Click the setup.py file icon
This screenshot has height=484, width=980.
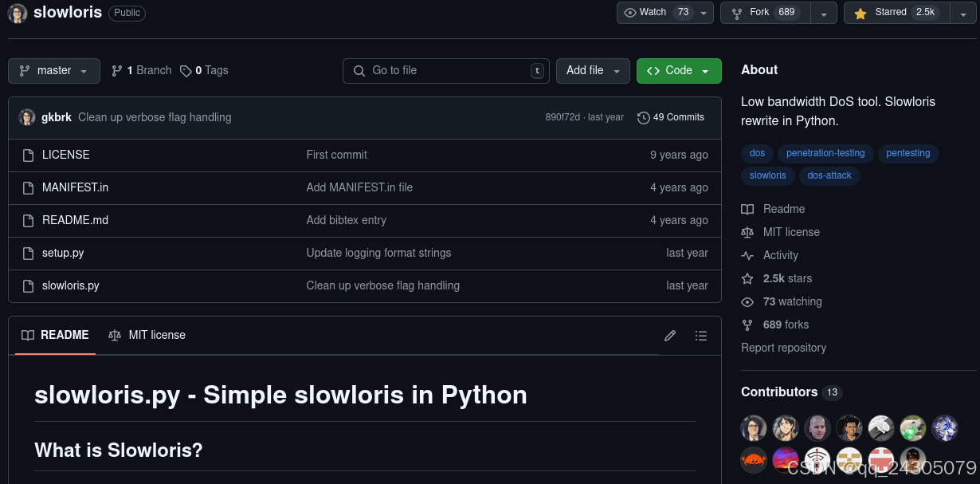click(x=28, y=253)
